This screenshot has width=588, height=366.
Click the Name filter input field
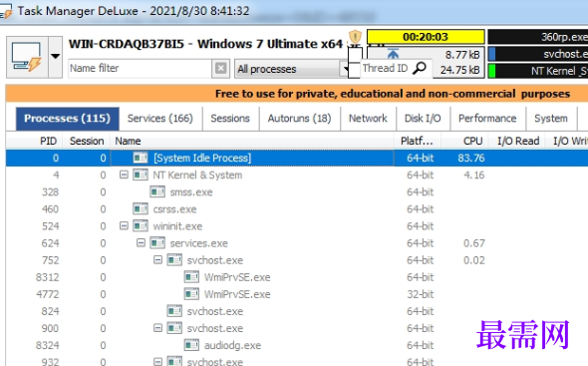pos(140,69)
